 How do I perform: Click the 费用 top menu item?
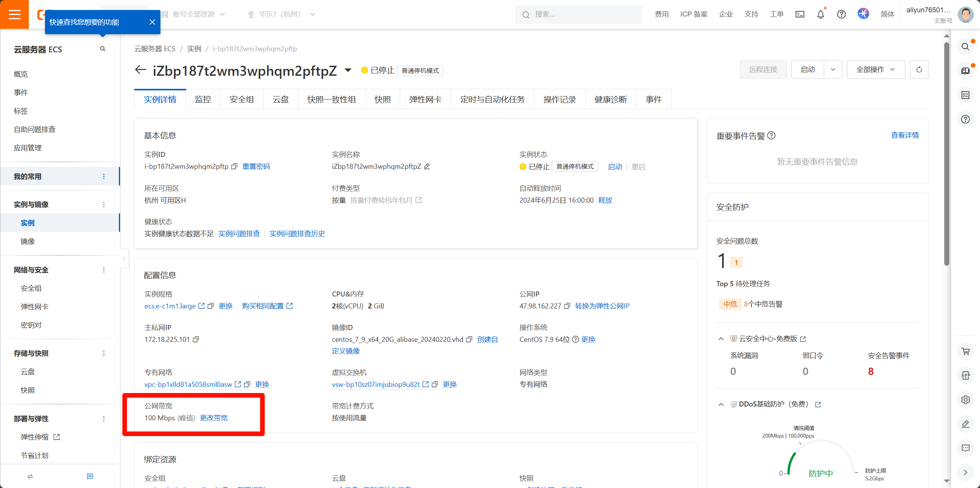pyautogui.click(x=662, y=14)
